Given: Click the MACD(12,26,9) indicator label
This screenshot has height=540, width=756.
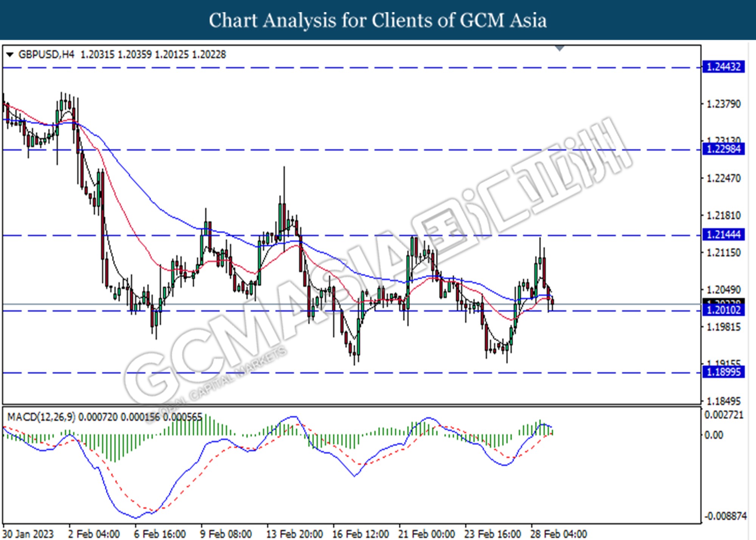Looking at the screenshot, I should click(41, 417).
